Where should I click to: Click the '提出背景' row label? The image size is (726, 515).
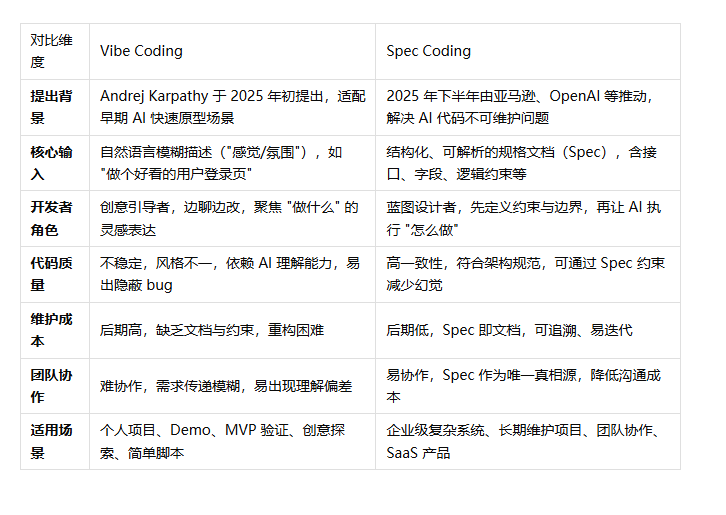55,107
